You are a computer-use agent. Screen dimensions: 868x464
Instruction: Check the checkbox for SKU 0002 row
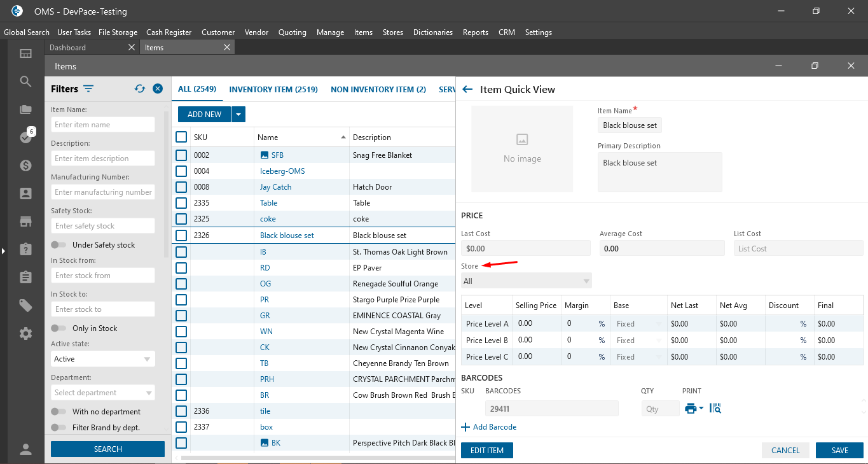[x=181, y=155]
